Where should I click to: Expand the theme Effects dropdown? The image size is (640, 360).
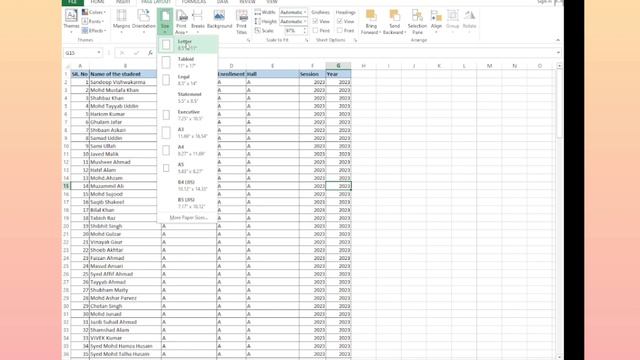pos(94,31)
